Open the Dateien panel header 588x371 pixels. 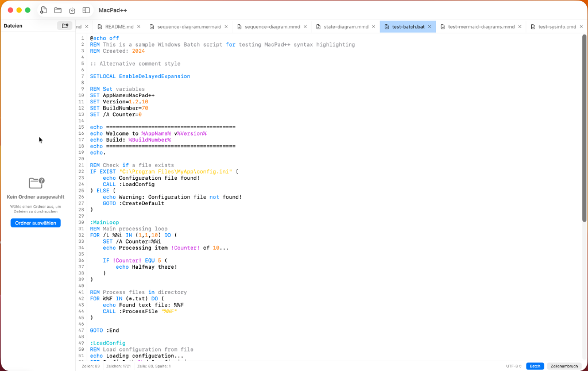coord(14,25)
